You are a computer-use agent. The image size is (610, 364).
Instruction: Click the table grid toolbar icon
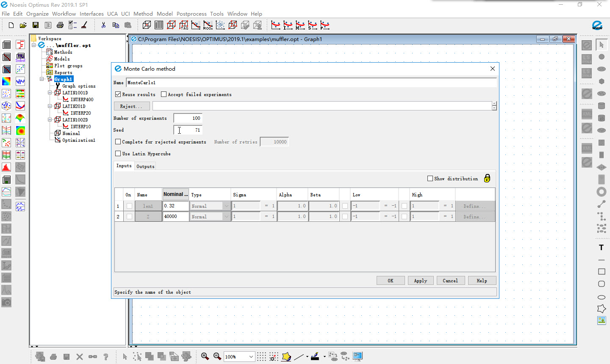point(159,25)
